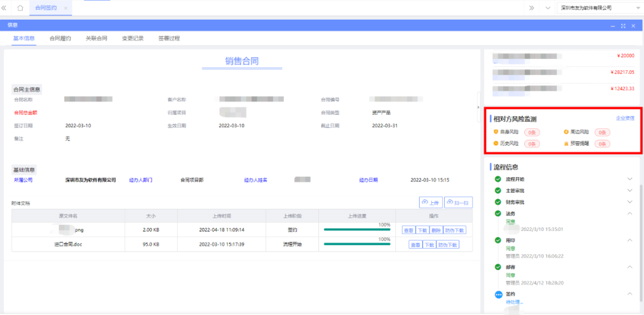Close the 合同签约 tab using its X
The width and height of the screenshot is (644, 315).
tap(66, 8)
